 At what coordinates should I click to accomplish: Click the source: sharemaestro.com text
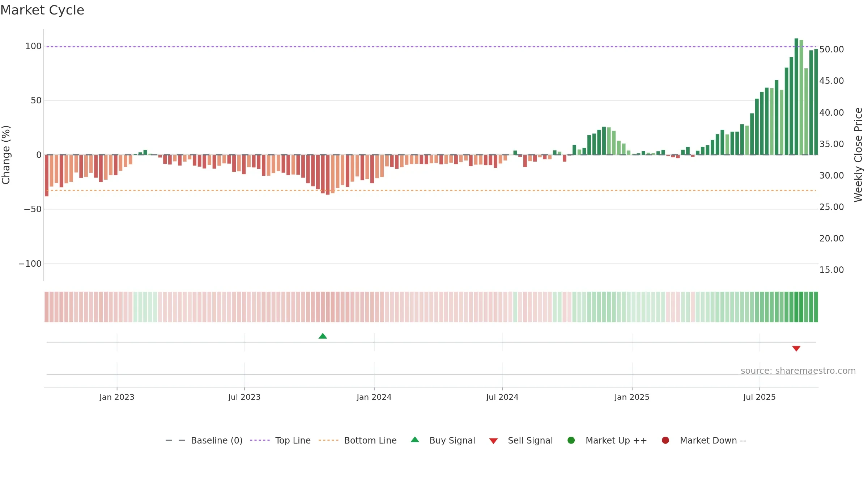point(798,371)
